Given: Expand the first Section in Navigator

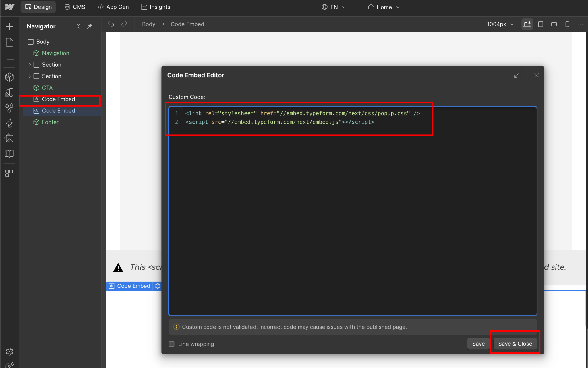Looking at the screenshot, I should (x=30, y=65).
